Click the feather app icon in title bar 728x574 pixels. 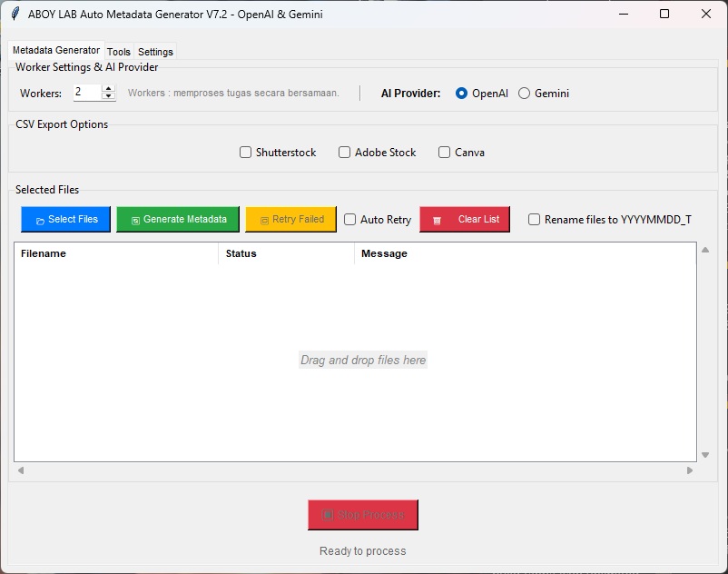pos(15,15)
